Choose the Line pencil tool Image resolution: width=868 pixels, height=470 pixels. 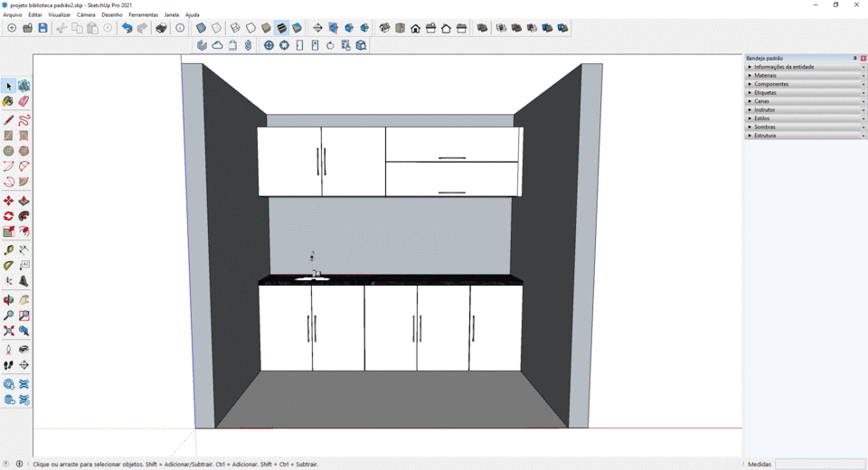[8, 120]
